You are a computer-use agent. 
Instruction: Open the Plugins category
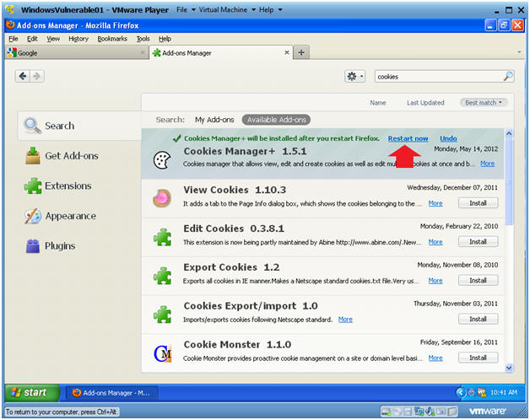(x=51, y=246)
